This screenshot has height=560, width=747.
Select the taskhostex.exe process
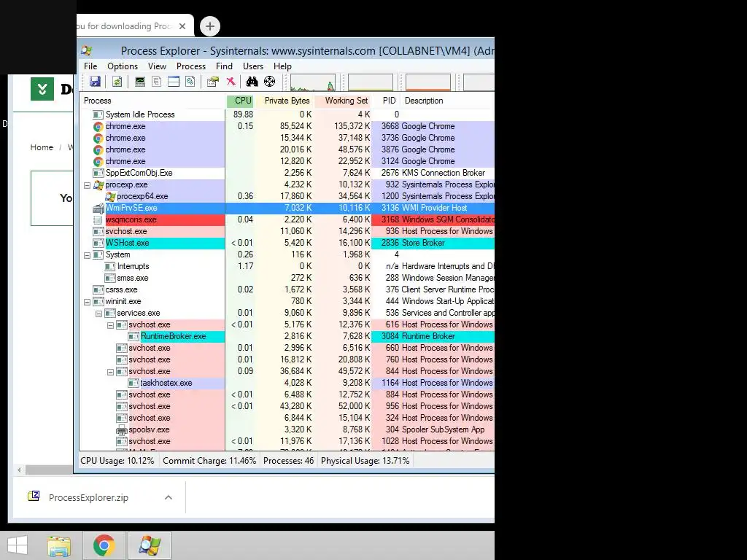click(287, 383)
